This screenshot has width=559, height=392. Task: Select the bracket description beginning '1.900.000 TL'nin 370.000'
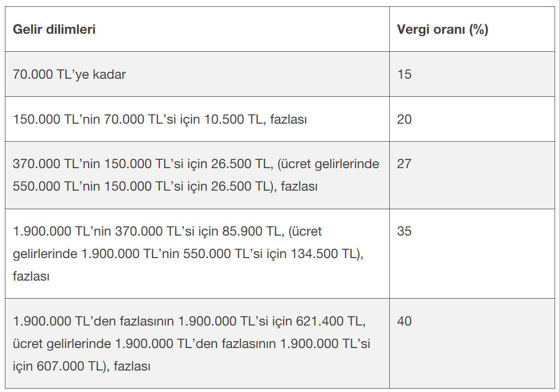pyautogui.click(x=188, y=254)
